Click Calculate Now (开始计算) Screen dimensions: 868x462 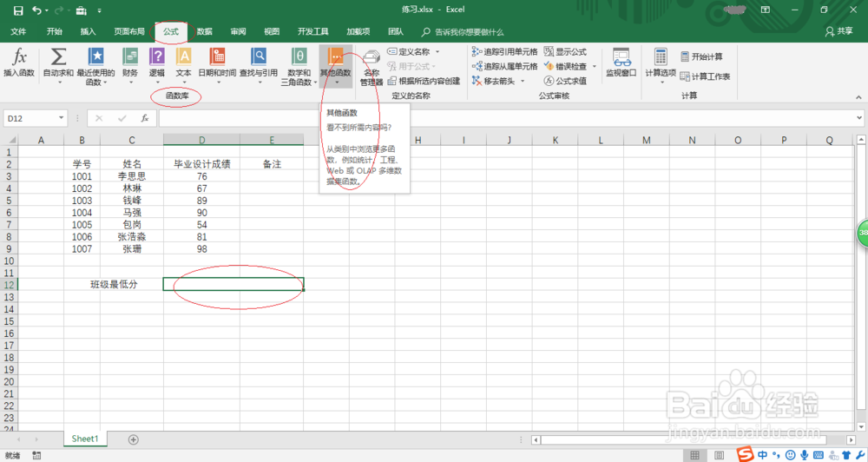[701, 56]
